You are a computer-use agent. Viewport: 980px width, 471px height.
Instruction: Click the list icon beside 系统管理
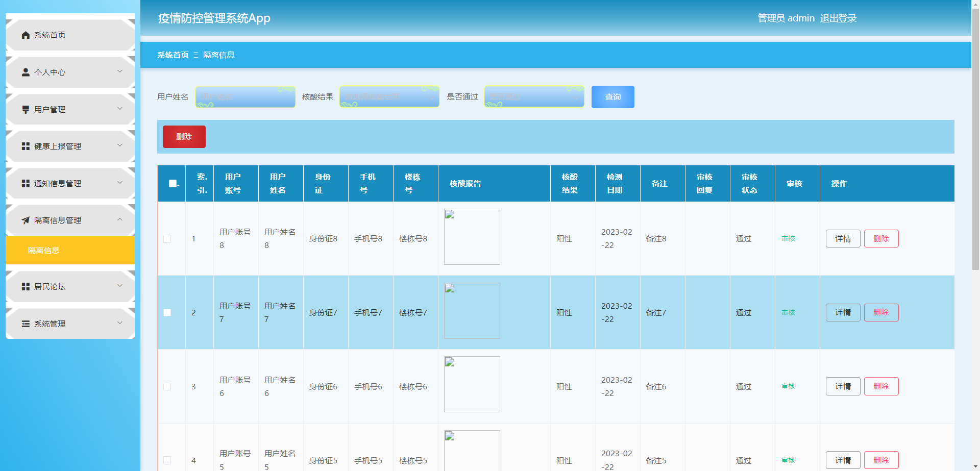pos(25,323)
